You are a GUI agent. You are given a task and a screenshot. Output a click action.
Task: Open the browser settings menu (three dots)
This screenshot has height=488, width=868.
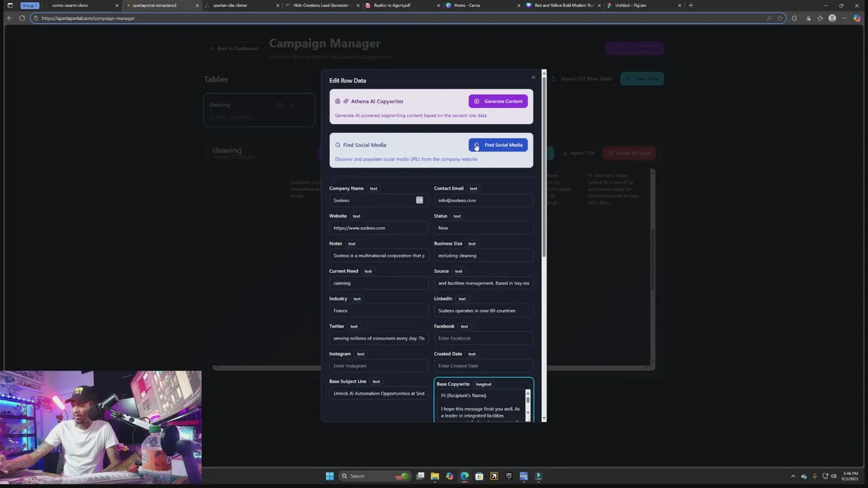pos(845,18)
